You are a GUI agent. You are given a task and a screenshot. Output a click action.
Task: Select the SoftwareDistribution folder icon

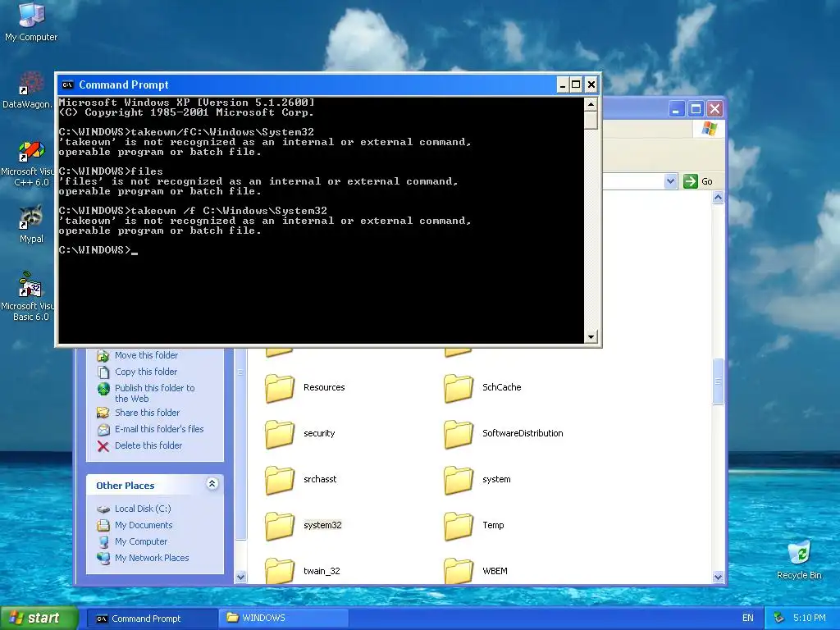[459, 434]
